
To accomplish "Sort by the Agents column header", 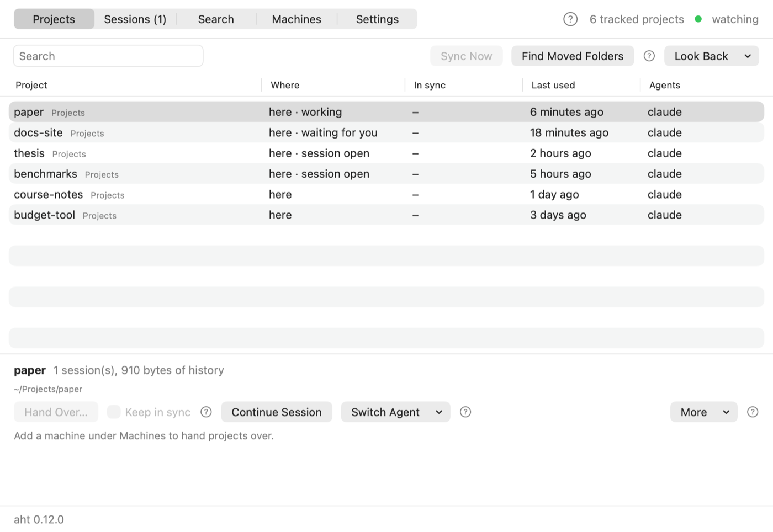I will pyautogui.click(x=665, y=85).
